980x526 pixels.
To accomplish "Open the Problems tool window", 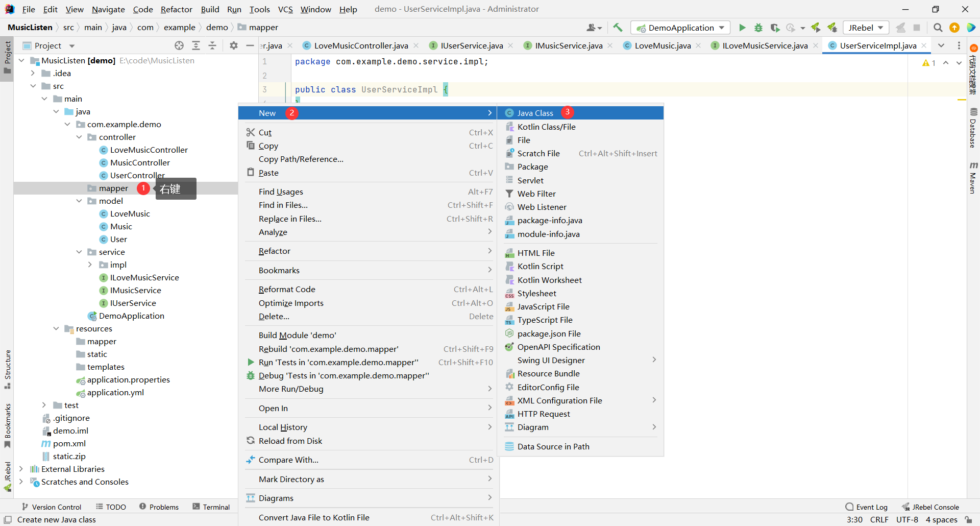I will pyautogui.click(x=159, y=507).
